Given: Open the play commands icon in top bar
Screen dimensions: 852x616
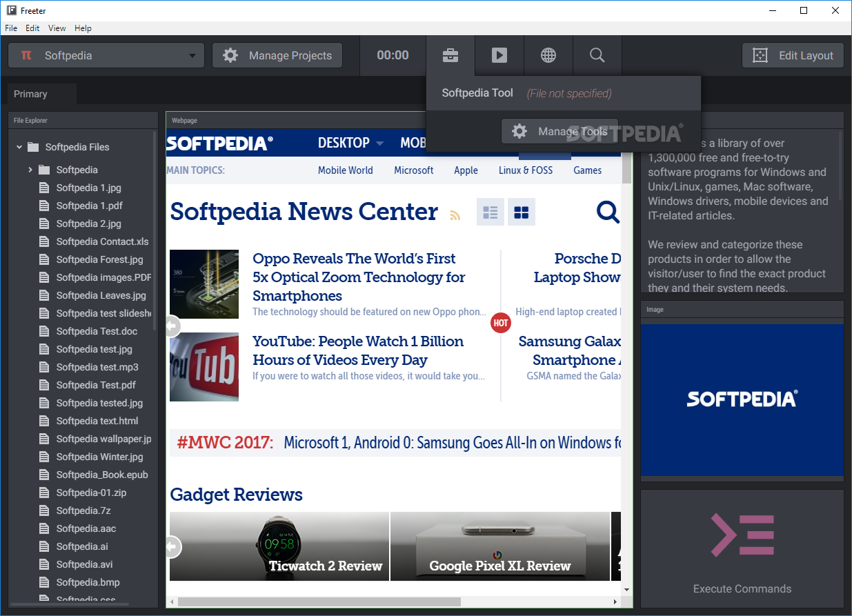Looking at the screenshot, I should (499, 56).
